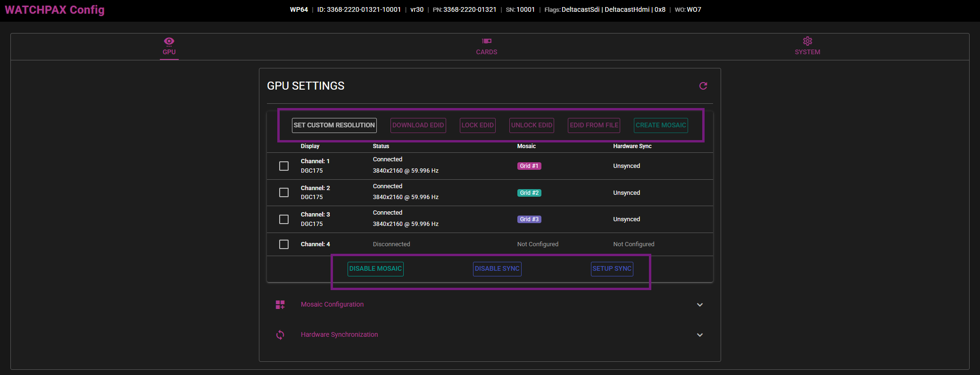
Task: Click the Channel: 1 label
Action: click(x=315, y=161)
